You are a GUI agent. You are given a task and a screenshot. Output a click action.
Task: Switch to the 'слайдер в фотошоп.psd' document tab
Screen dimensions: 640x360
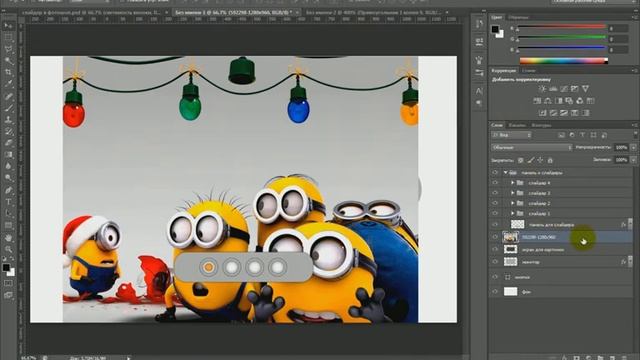coord(93,13)
